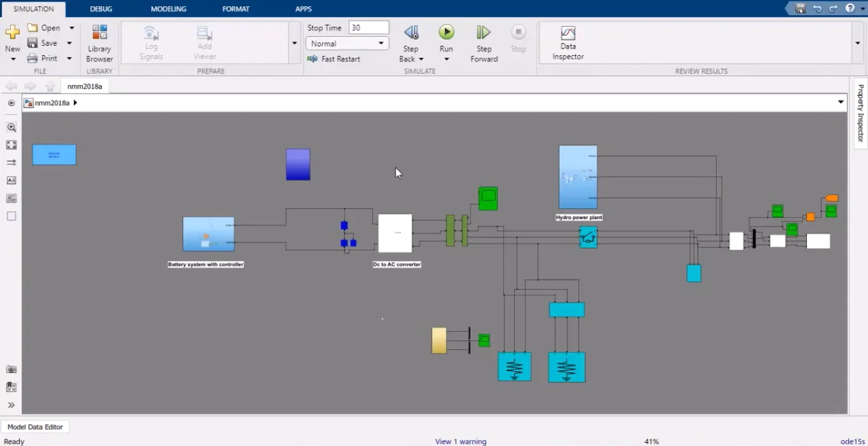Click the Step Forward icon
The height and width of the screenshot is (446, 868).
tap(484, 32)
